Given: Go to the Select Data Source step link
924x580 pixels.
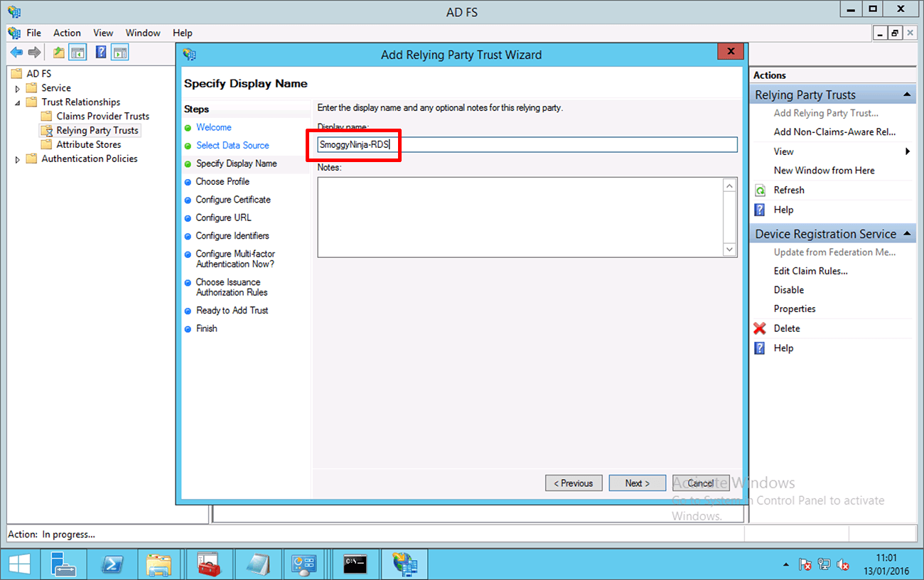Looking at the screenshot, I should point(232,145).
